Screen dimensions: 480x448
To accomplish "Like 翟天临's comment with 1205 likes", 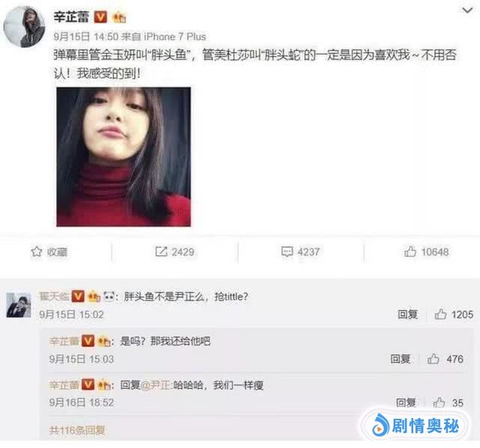I will (440, 314).
